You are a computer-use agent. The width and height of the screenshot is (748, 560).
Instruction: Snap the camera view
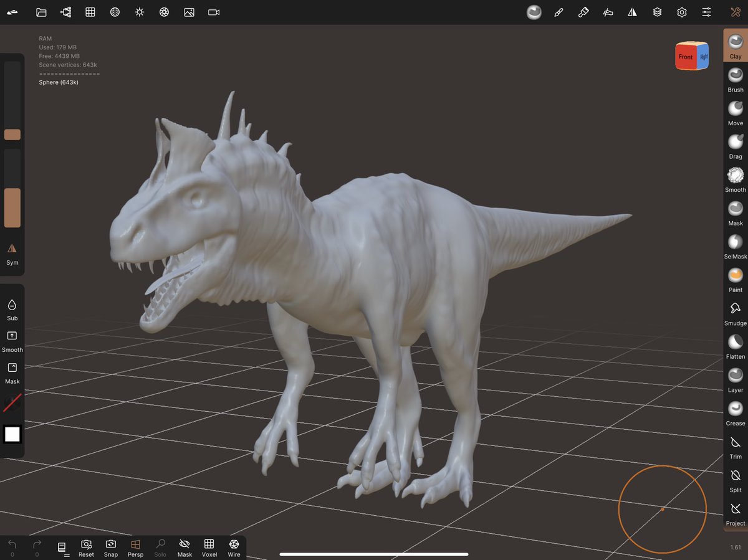111,548
